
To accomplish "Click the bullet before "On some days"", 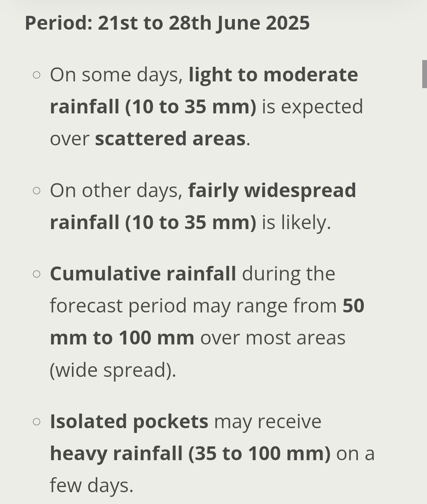I will (37, 75).
